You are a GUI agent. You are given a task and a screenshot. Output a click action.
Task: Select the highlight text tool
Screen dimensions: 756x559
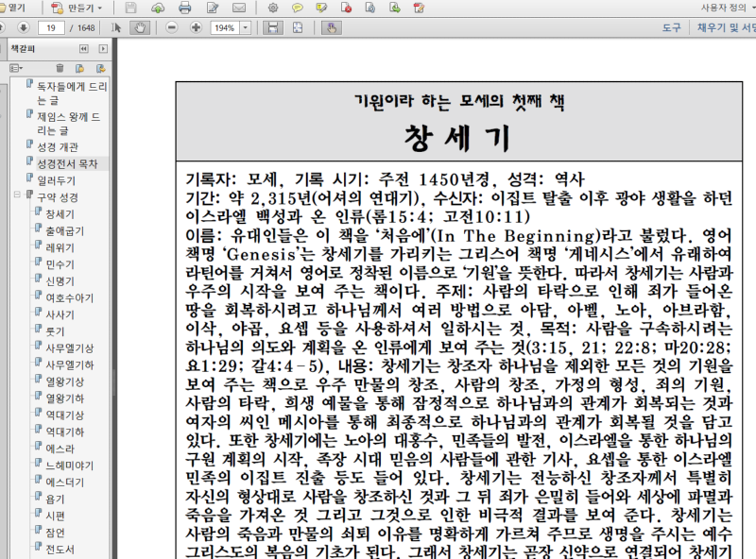pyautogui.click(x=321, y=8)
